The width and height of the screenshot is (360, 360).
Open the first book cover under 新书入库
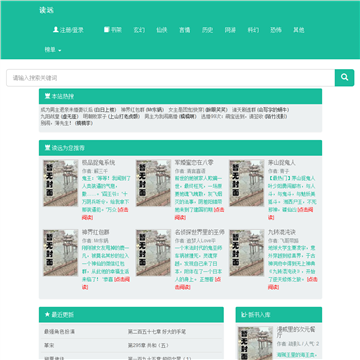255,343
